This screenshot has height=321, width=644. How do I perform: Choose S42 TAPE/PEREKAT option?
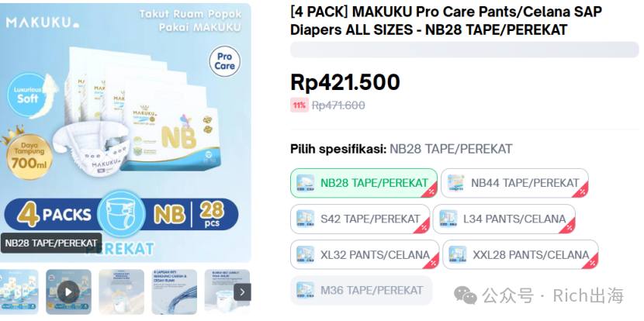[360, 219]
